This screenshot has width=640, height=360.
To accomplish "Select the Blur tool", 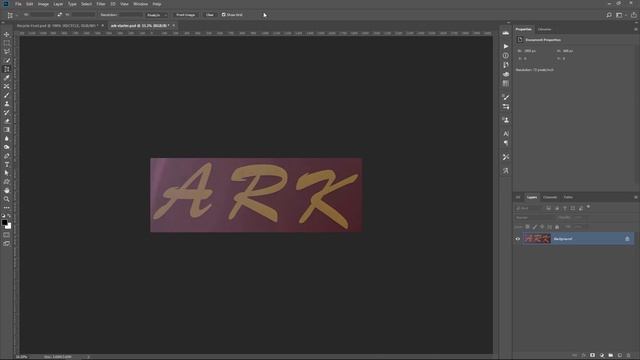I will (x=7, y=138).
